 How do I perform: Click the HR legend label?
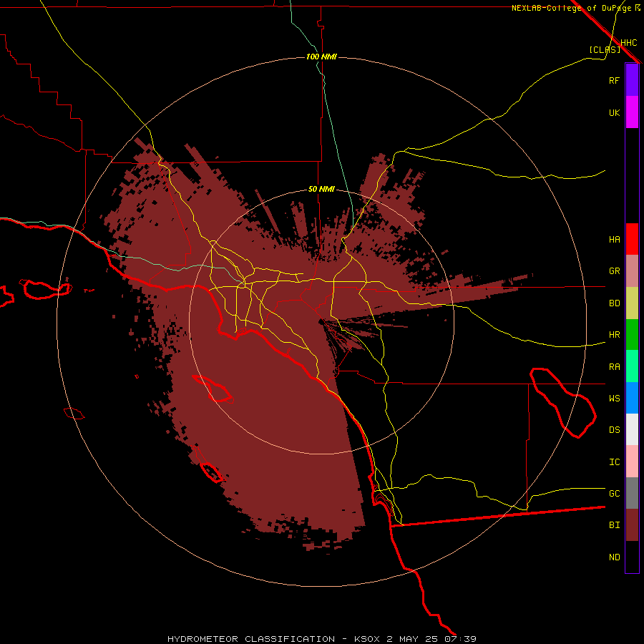point(614,335)
